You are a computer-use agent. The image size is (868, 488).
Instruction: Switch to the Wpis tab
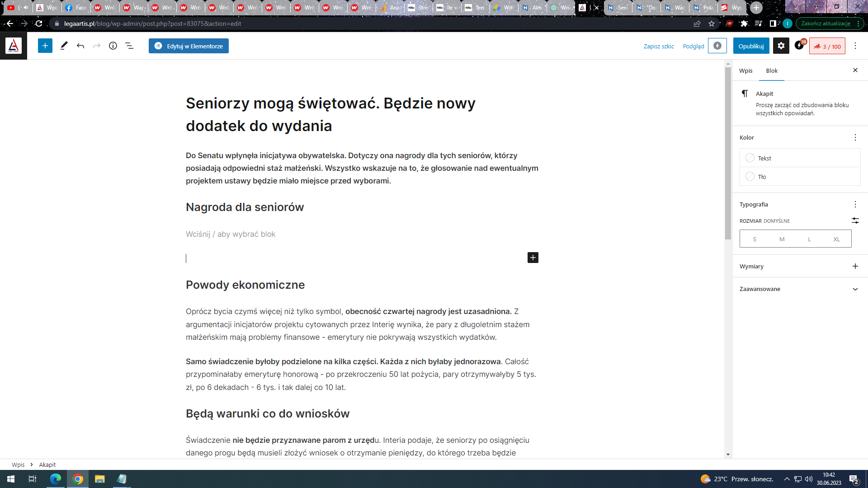tap(745, 70)
